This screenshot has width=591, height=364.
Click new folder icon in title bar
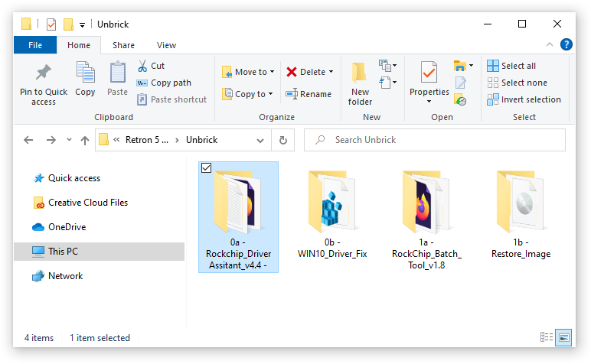click(68, 24)
